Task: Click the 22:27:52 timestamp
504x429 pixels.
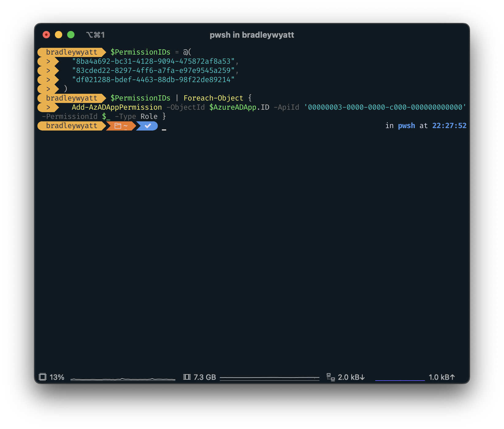Action: pyautogui.click(x=449, y=126)
